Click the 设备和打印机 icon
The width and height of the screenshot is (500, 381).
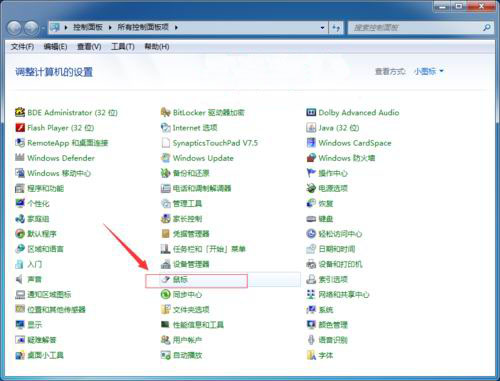311,264
